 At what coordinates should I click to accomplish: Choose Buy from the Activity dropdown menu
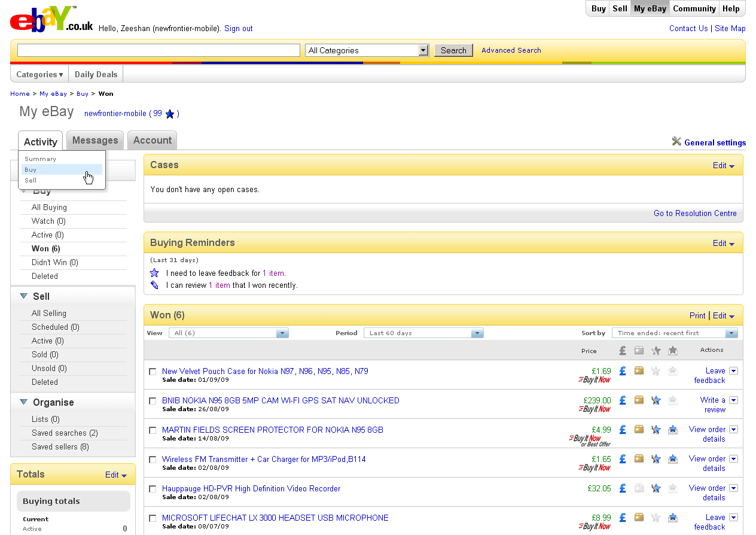tap(31, 170)
